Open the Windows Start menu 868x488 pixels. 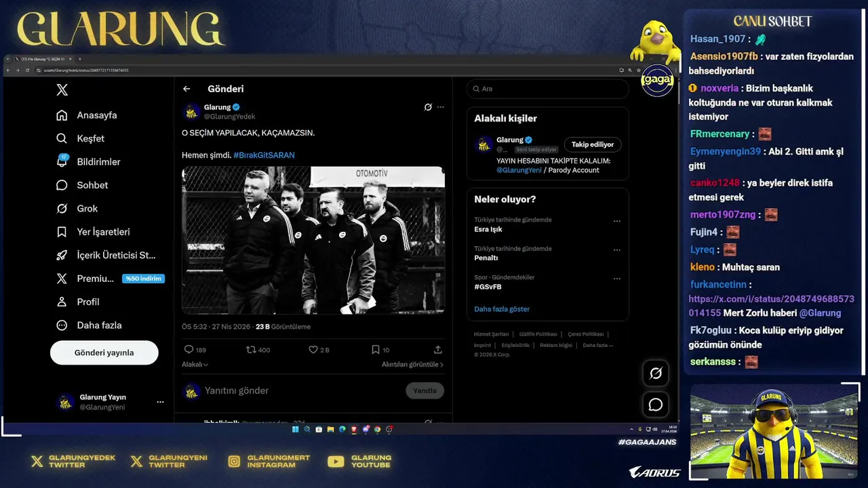pos(296,429)
